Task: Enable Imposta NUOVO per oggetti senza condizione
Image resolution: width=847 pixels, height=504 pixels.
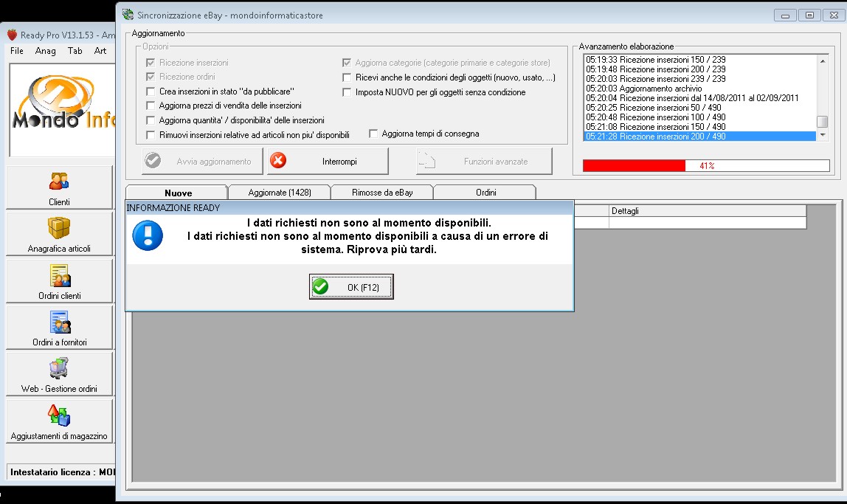Action: (347, 92)
